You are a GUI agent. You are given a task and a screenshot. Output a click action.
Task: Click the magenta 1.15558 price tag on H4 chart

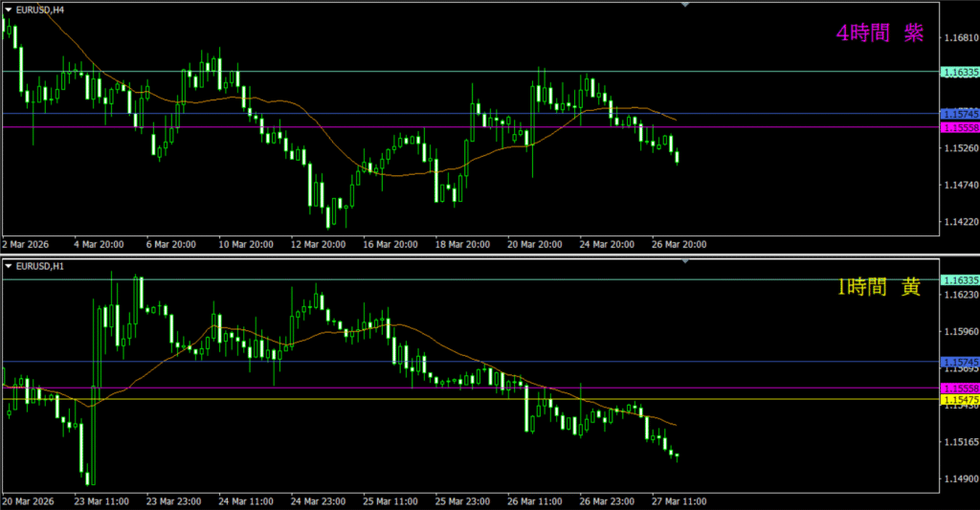click(x=959, y=127)
